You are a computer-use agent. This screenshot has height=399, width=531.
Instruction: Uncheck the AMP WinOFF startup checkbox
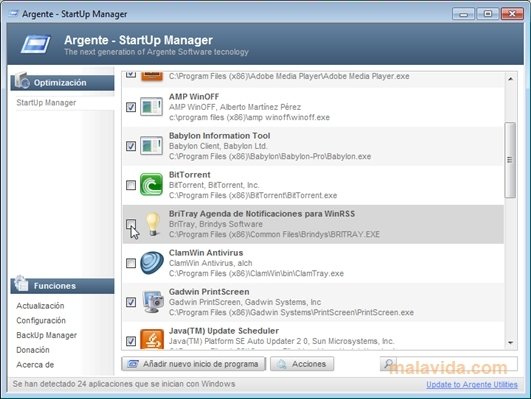(131, 107)
